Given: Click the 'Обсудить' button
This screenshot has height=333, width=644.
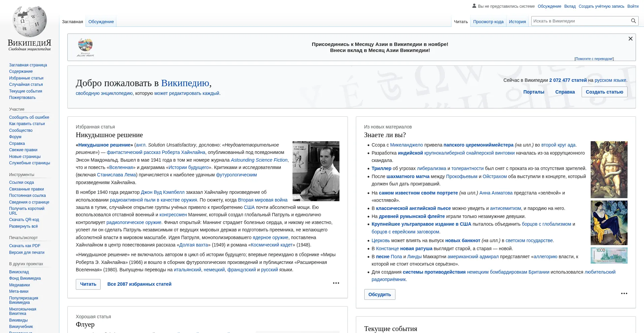Looking at the screenshot, I should (379, 294).
